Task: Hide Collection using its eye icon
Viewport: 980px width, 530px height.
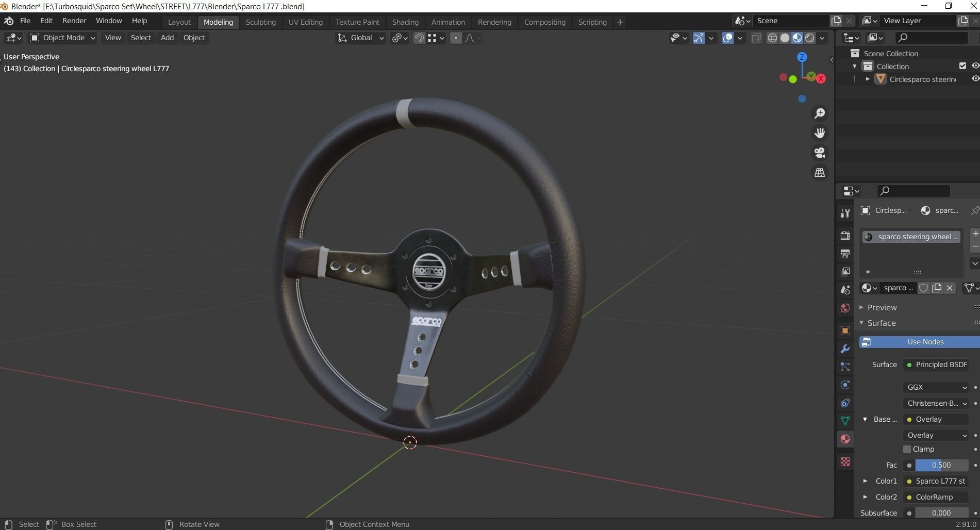Action: click(x=975, y=66)
